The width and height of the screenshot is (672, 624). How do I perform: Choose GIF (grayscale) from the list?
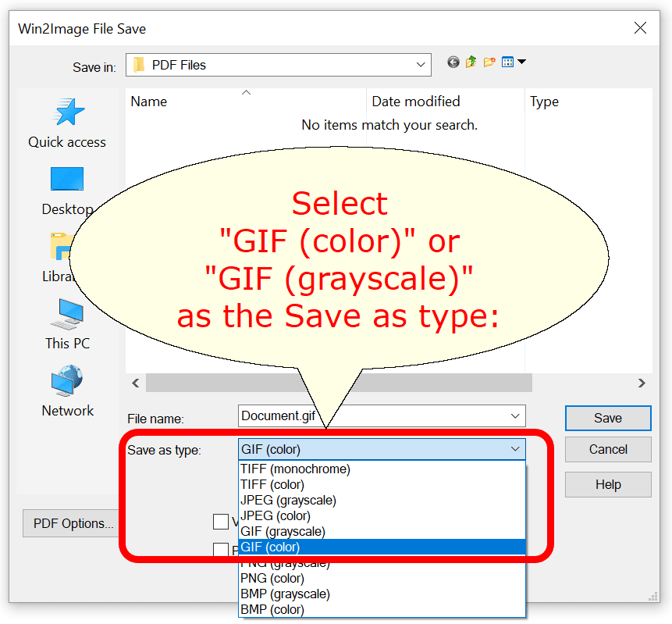tap(283, 531)
